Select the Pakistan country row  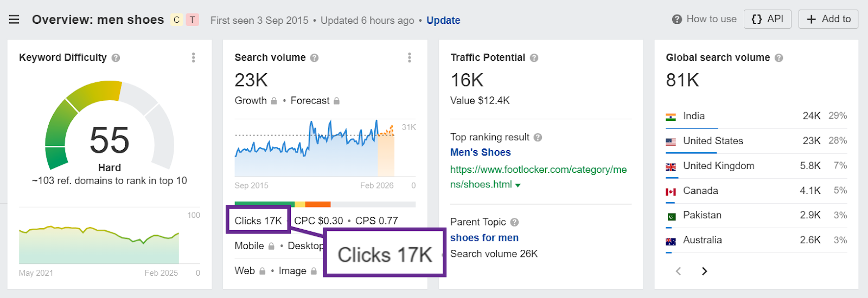tap(756, 215)
